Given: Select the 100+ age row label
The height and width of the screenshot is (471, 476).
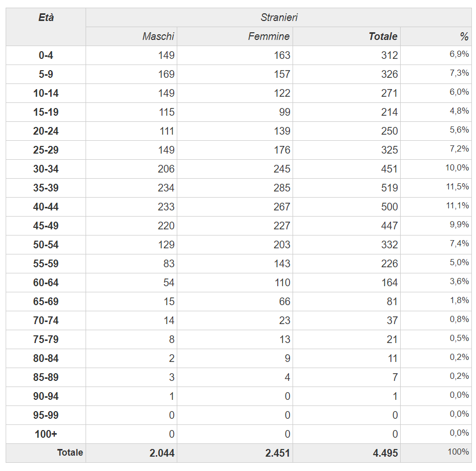Looking at the screenshot, I should coord(46,434).
